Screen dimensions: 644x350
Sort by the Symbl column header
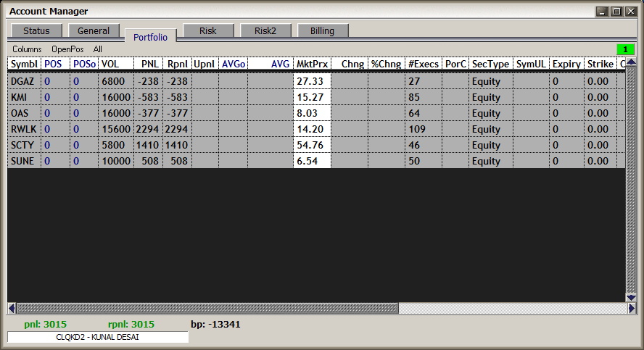24,64
